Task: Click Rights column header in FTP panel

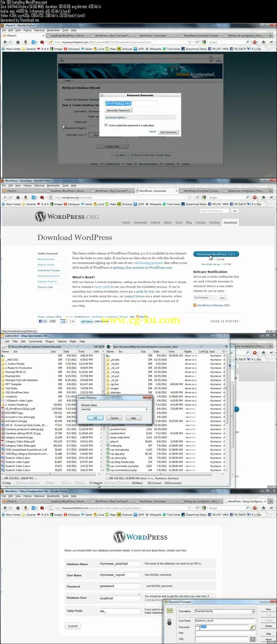Action: point(190,352)
